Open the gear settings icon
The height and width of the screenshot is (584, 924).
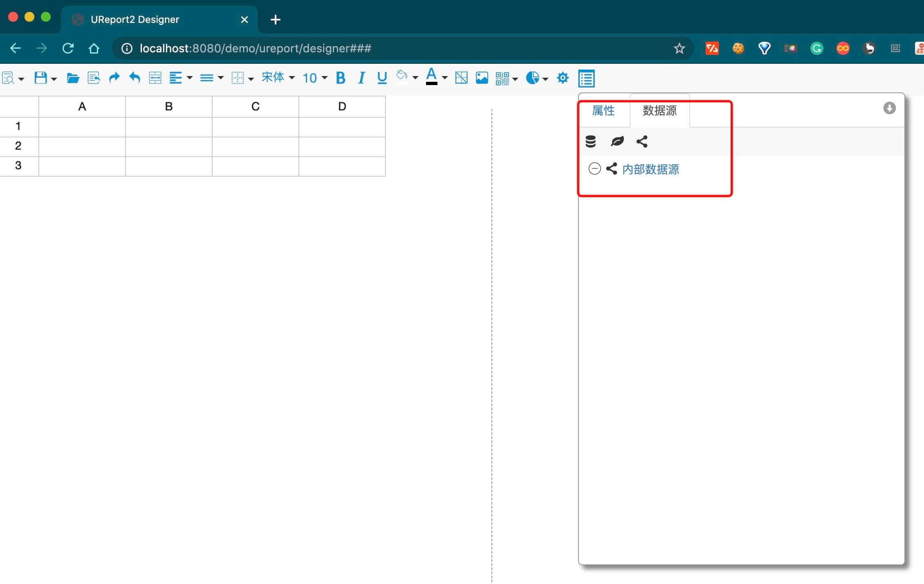click(563, 78)
